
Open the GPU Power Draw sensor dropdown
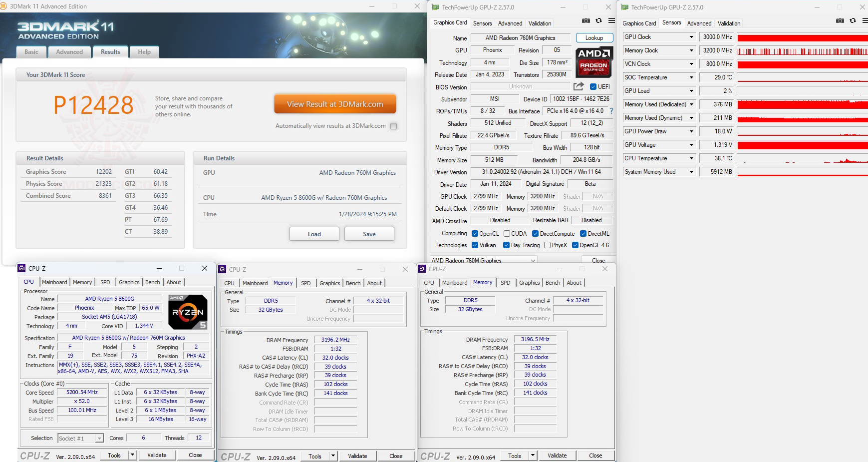point(692,131)
